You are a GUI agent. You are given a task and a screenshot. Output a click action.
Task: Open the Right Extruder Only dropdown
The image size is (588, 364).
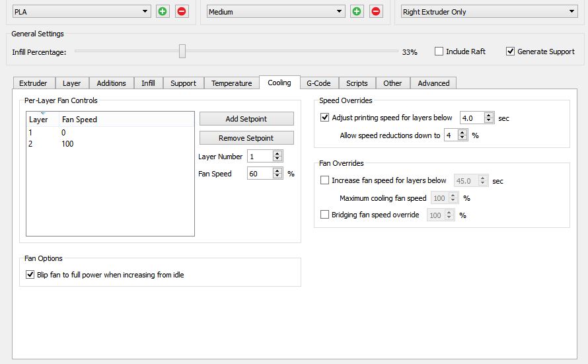coord(489,11)
